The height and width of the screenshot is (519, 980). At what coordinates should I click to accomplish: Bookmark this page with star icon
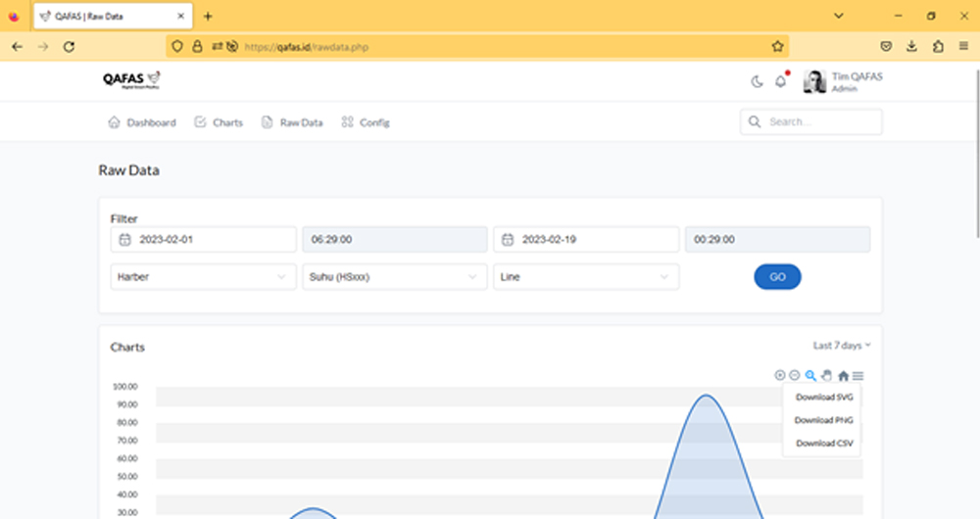[777, 46]
